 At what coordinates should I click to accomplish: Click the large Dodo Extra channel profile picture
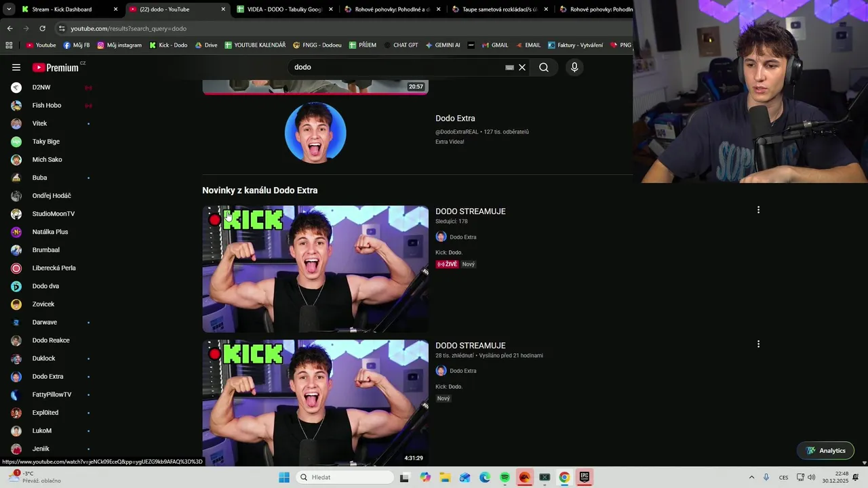click(315, 133)
